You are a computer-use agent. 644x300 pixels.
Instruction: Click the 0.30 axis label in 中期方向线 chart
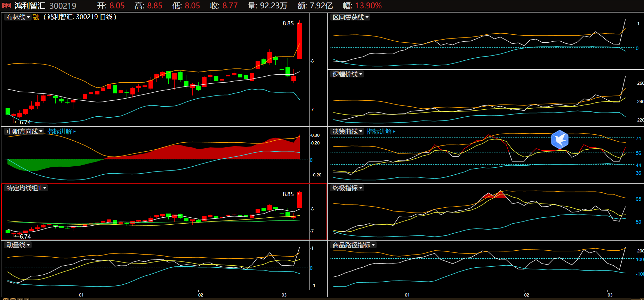point(315,135)
